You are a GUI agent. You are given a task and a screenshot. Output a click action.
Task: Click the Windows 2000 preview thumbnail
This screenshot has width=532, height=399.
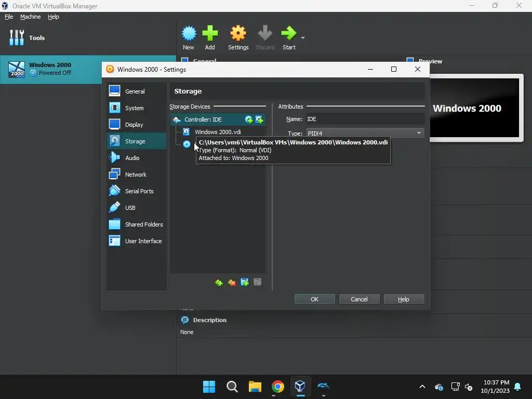click(x=475, y=108)
